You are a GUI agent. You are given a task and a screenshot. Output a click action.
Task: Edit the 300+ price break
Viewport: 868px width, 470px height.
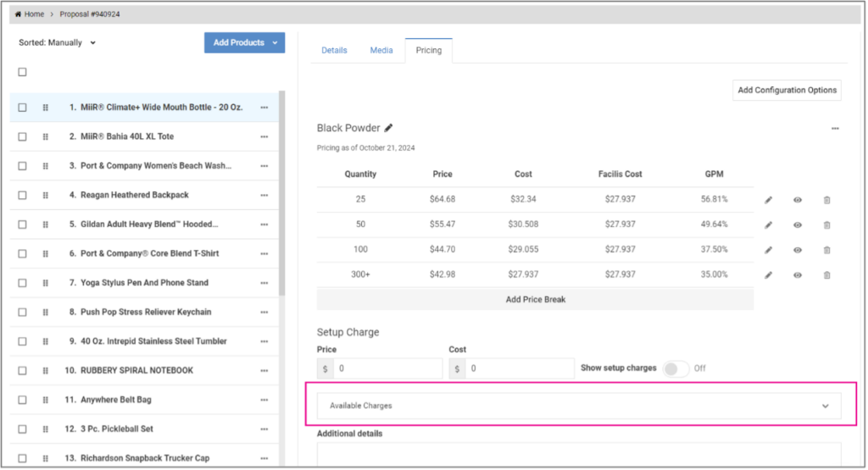tap(768, 275)
